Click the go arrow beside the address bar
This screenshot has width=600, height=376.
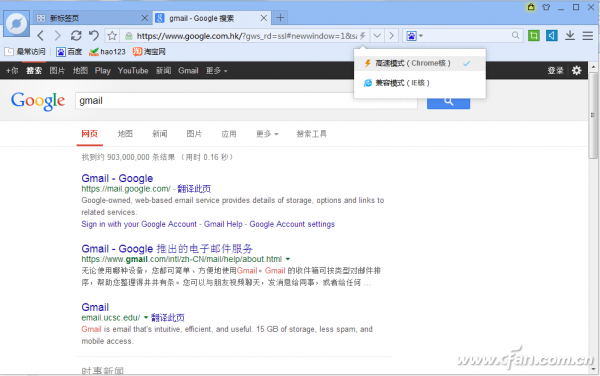391,36
